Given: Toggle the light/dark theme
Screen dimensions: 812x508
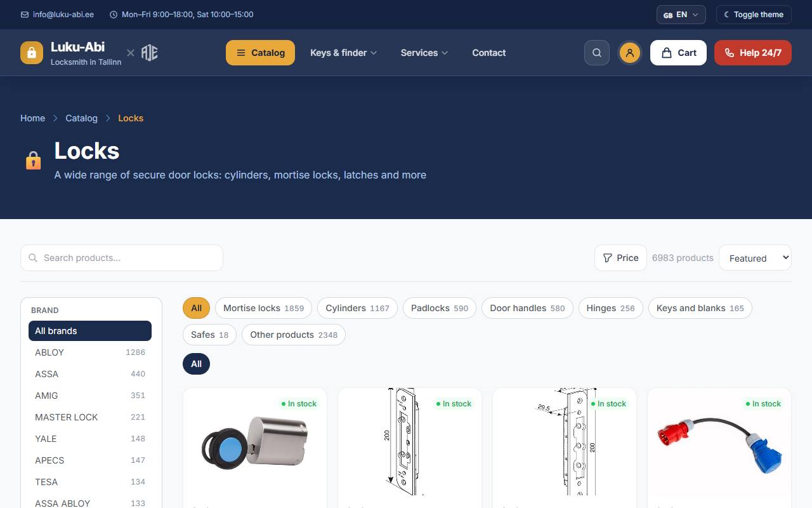Looking at the screenshot, I should tap(754, 15).
